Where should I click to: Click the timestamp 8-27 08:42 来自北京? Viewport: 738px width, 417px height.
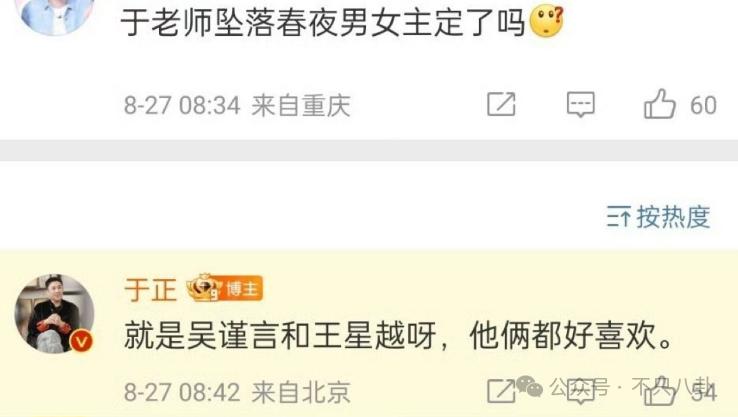[x=237, y=392]
